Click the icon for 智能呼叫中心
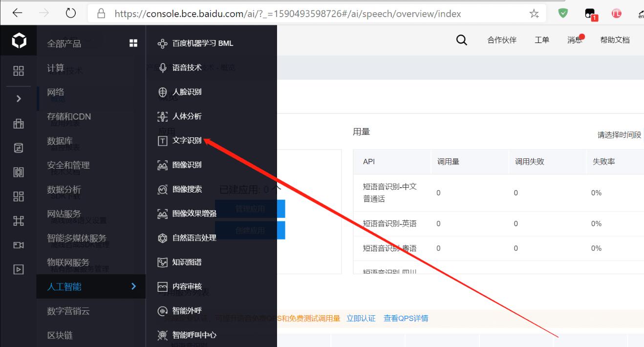 (163, 335)
